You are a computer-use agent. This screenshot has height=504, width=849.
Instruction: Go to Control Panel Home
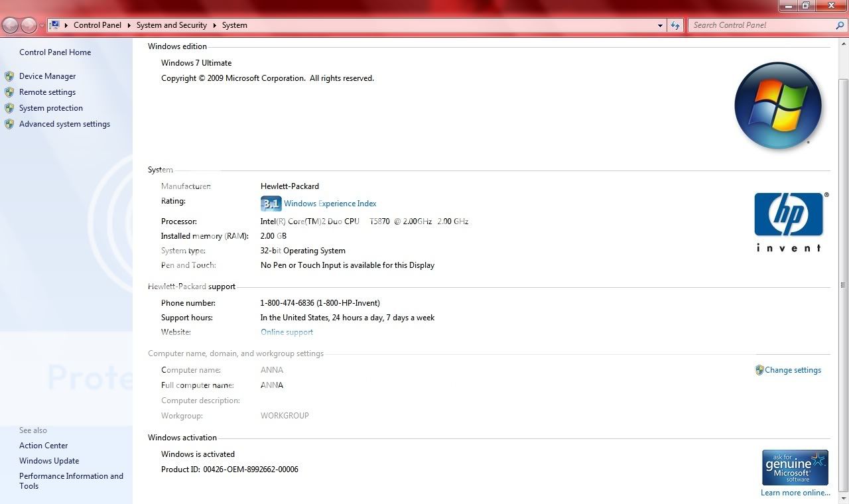tap(55, 52)
